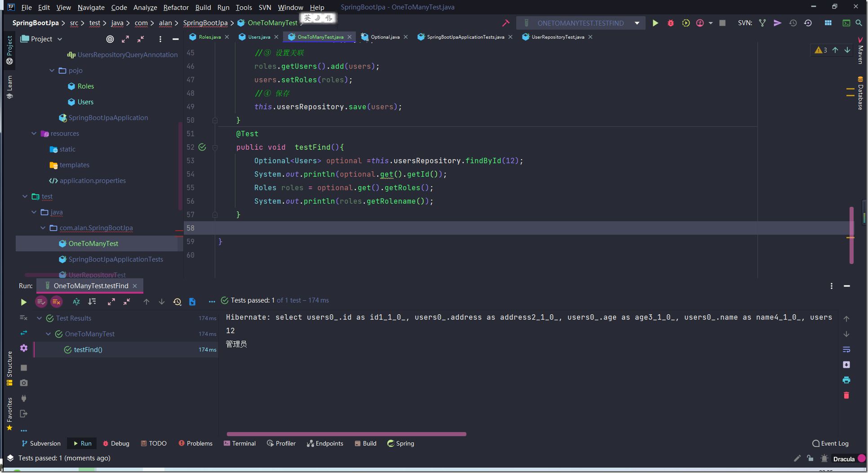Click the SVN commit icon

(778, 23)
